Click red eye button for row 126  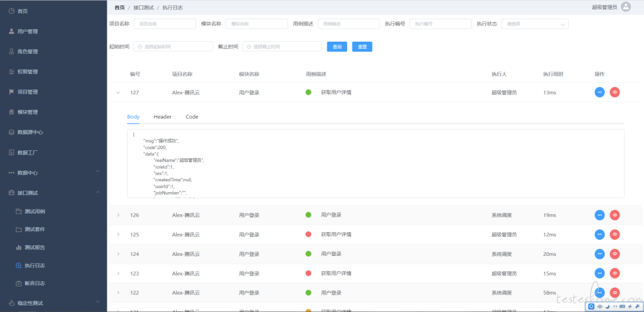(x=615, y=215)
